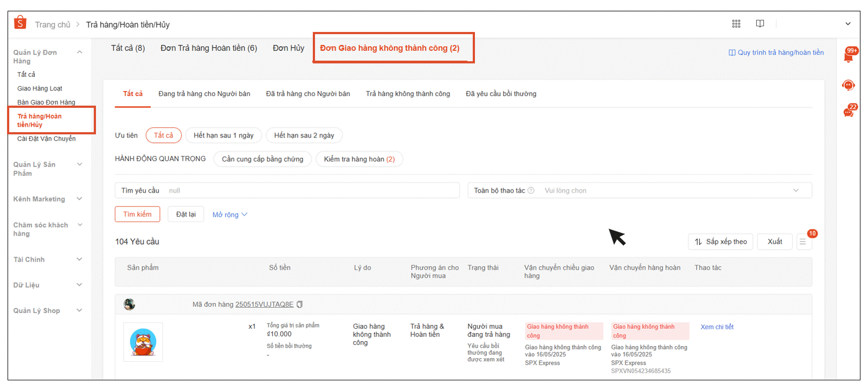This screenshot has height=390, width=868.
Task: Open notifications bell with 99+ badge
Action: point(849,55)
